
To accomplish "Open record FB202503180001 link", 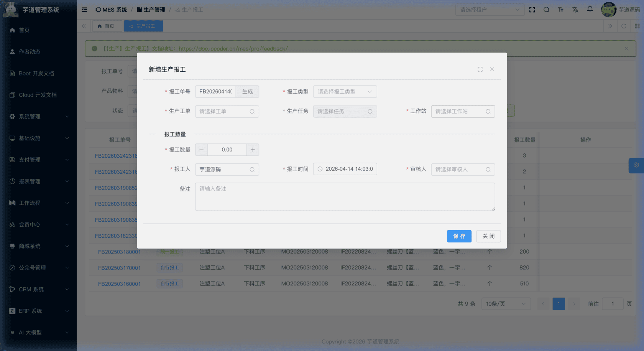I will [x=119, y=252].
